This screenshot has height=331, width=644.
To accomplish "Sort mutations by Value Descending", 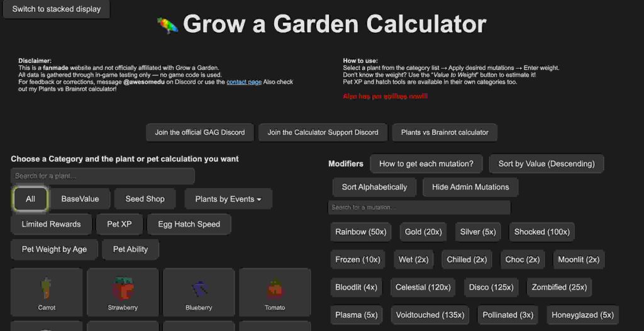I will pyautogui.click(x=547, y=164).
